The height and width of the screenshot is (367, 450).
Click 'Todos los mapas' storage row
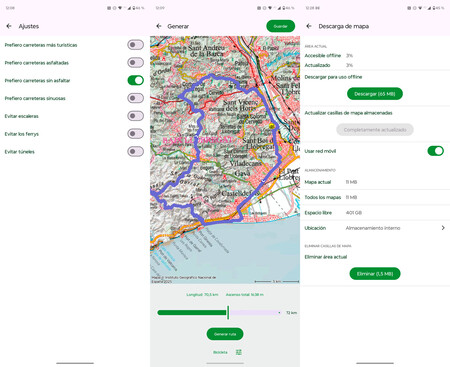click(x=375, y=197)
